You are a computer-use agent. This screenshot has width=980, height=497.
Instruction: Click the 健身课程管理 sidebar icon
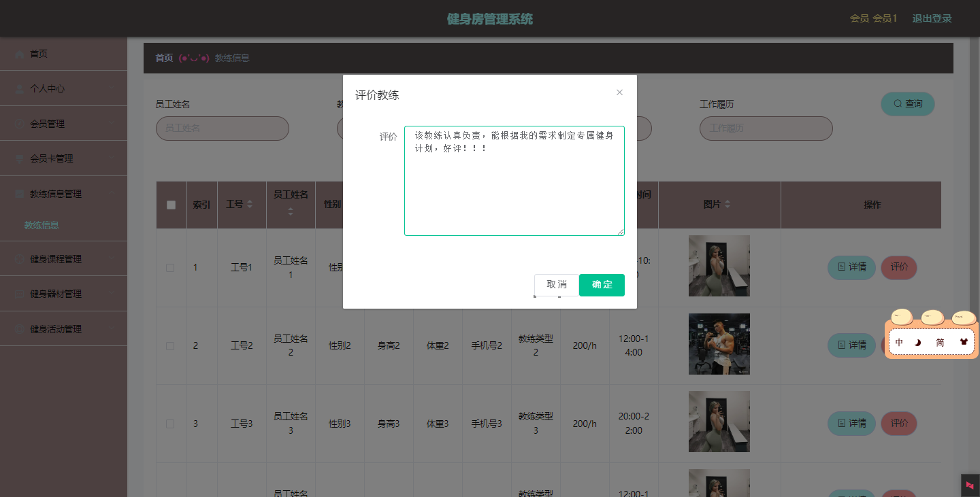[x=19, y=259]
